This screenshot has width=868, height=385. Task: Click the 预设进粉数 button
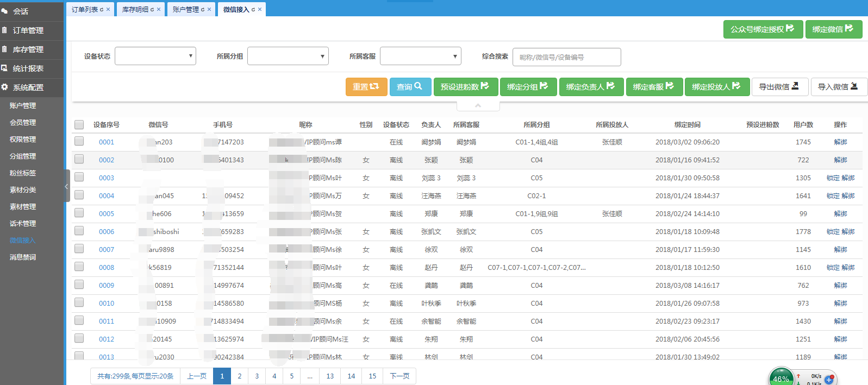(466, 87)
